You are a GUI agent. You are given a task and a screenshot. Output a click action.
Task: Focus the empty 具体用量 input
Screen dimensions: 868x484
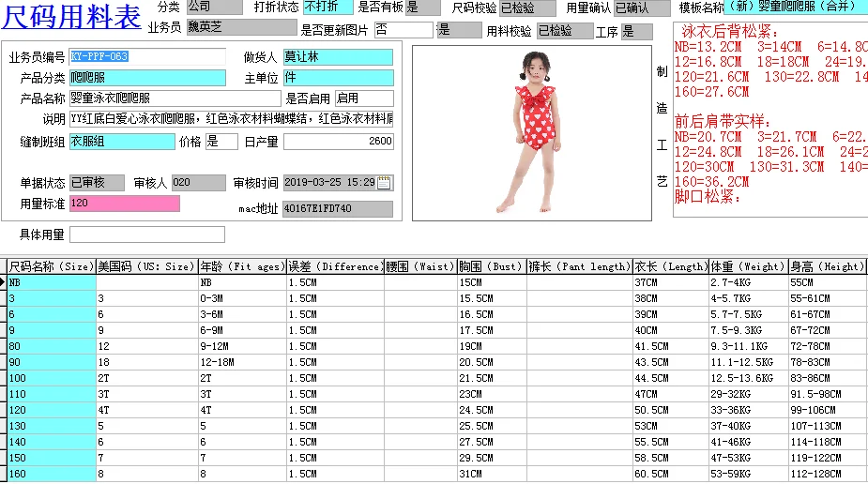click(x=147, y=234)
